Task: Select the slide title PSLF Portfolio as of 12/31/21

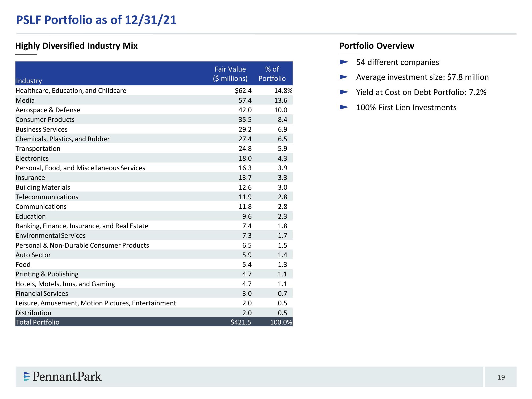Action: (96, 20)
